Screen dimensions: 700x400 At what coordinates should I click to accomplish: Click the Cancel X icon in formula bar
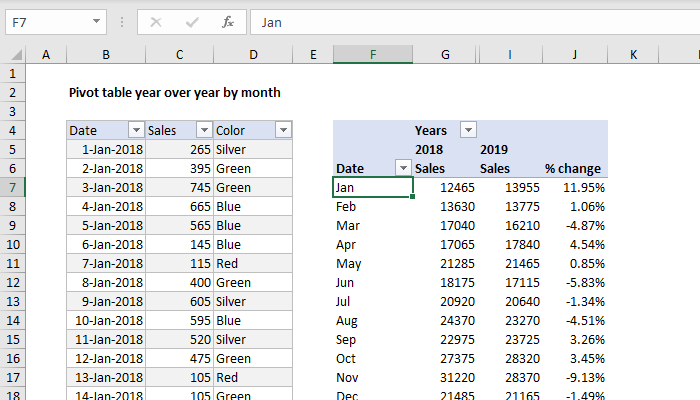pyautogui.click(x=156, y=21)
